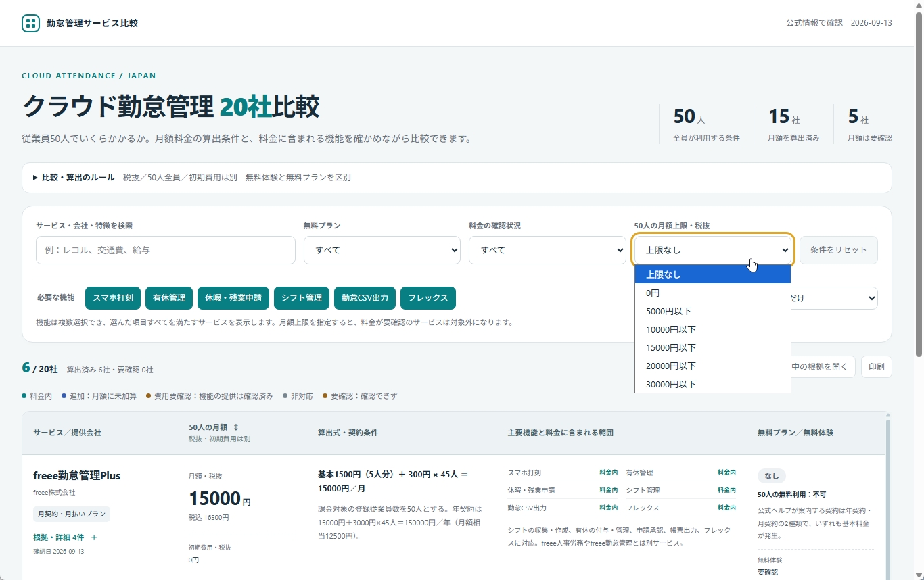Choose 30000円以下 in the open list
This screenshot has height=580, width=924.
(713, 384)
